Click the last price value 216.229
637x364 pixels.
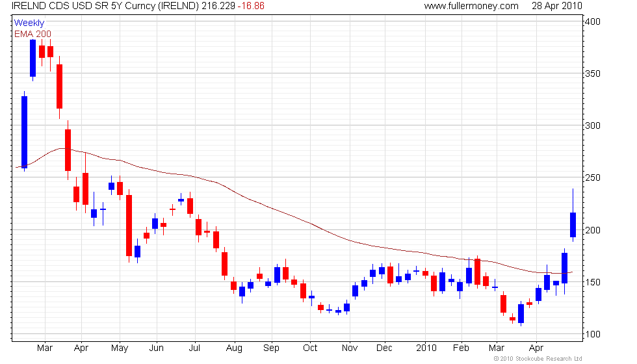coord(218,6)
